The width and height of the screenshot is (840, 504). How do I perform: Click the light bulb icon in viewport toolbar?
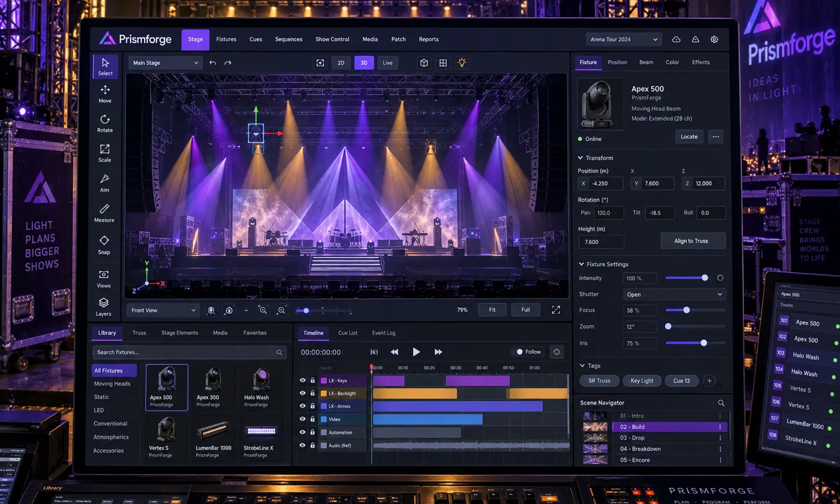click(462, 63)
